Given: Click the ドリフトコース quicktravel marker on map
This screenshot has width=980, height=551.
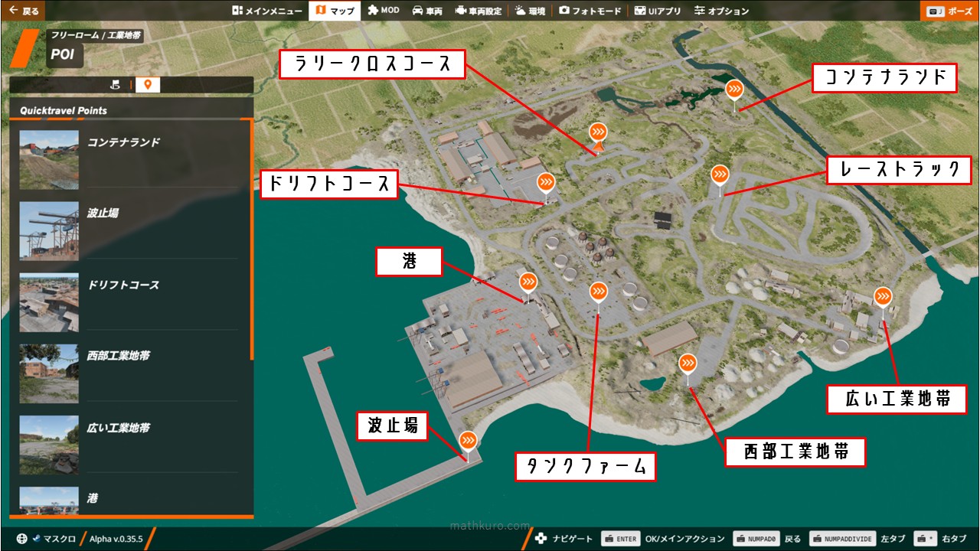Looking at the screenshot, I should (x=546, y=182).
